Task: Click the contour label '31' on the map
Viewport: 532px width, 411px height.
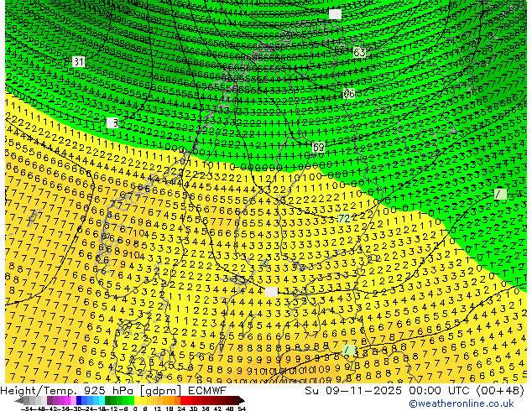Action: (x=78, y=62)
